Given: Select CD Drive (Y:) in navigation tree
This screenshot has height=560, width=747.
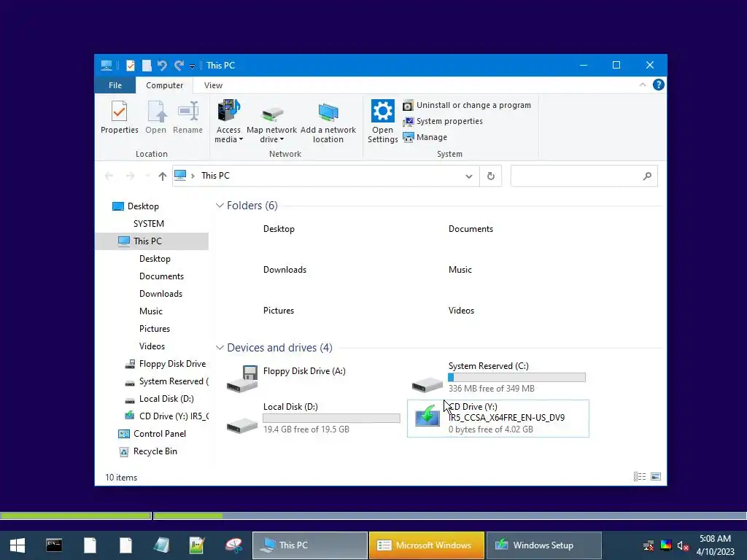Looking at the screenshot, I should coord(166,416).
